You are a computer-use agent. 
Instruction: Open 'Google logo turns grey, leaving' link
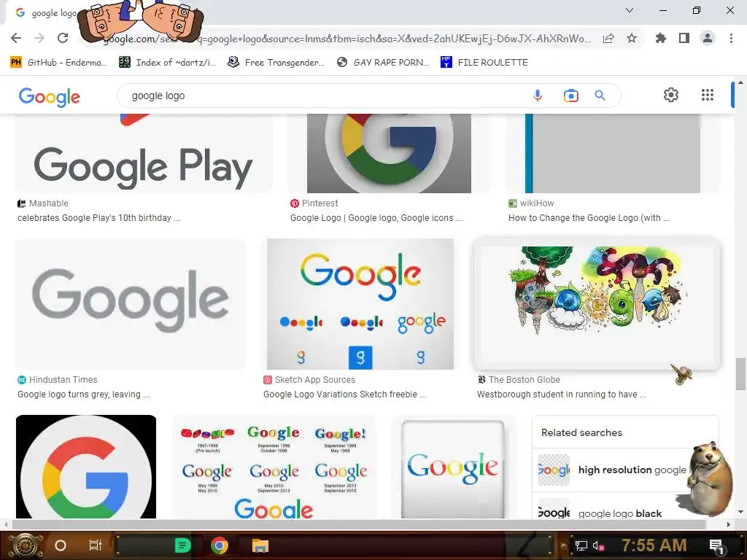(x=84, y=394)
